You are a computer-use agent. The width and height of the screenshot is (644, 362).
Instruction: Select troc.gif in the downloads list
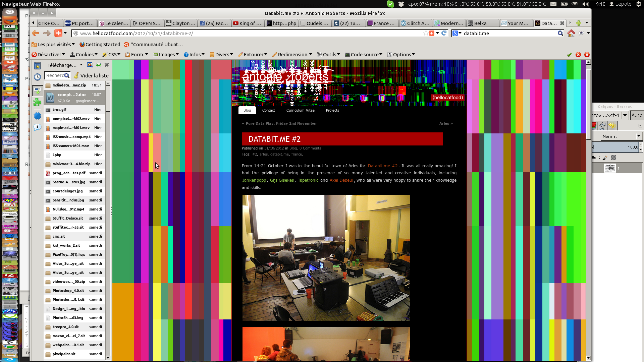tap(59, 110)
